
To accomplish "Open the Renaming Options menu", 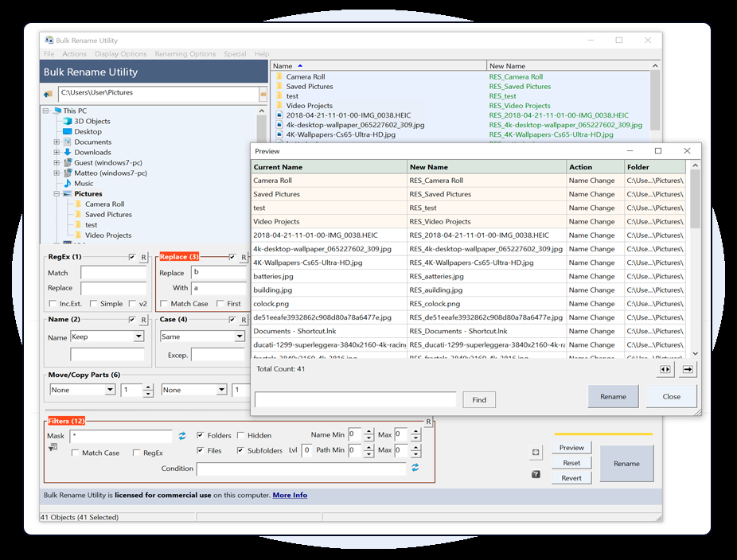I will [x=185, y=54].
